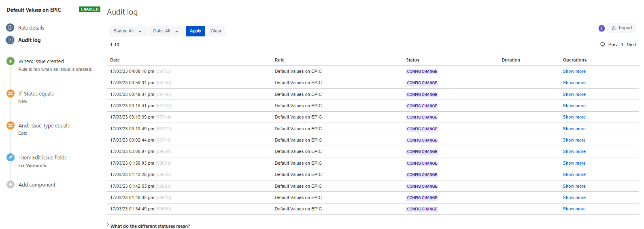
Task: Click the Operations column header
Action: [x=574, y=60]
